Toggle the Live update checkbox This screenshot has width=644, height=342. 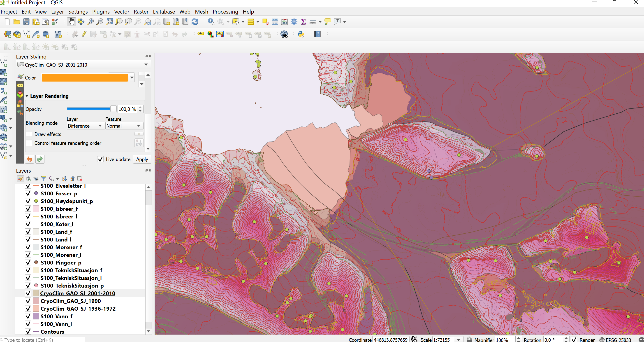[x=100, y=159]
